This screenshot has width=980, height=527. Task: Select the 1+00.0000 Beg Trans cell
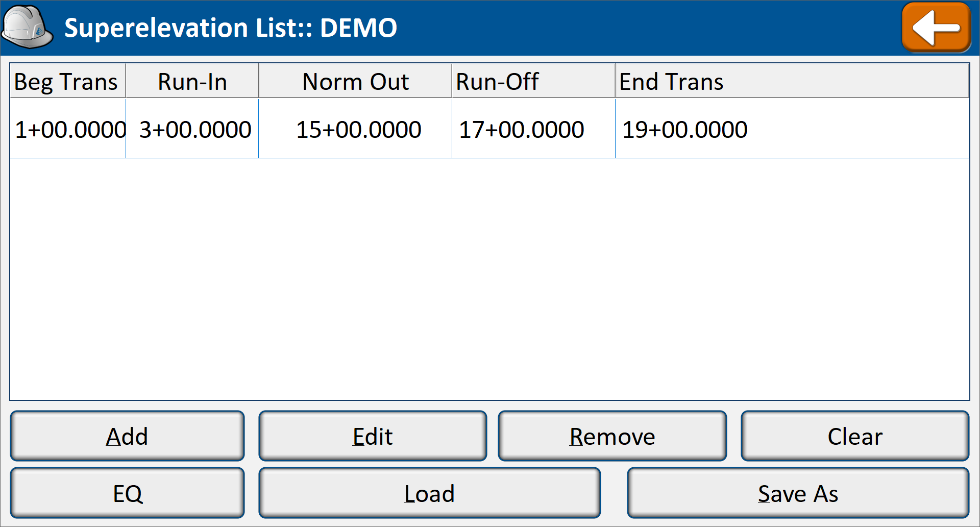click(x=68, y=129)
